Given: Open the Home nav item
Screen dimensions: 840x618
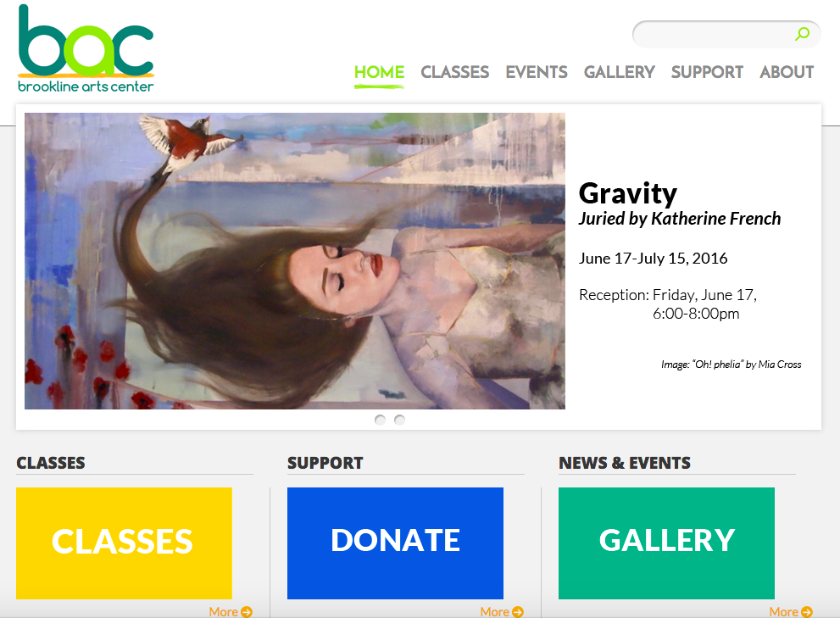Looking at the screenshot, I should (379, 72).
